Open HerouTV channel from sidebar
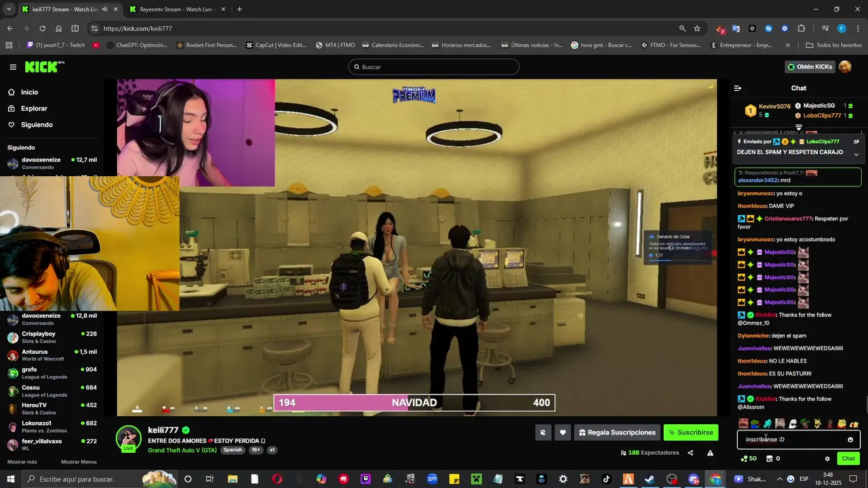Screen dimensions: 868x488 click(52, 409)
